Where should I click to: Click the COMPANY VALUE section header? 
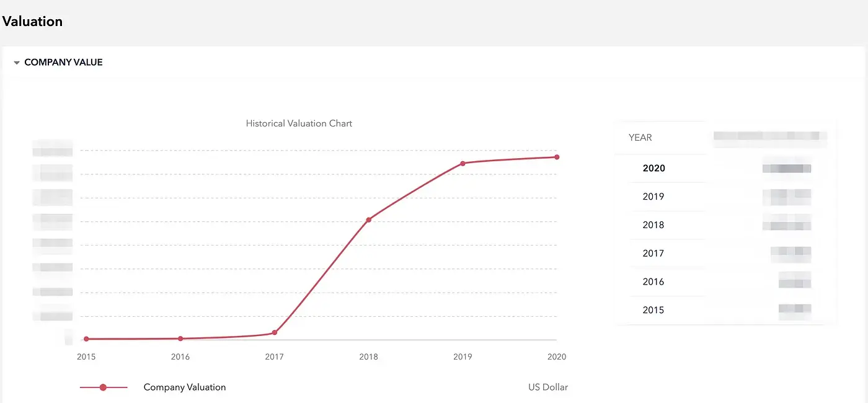[x=63, y=63]
